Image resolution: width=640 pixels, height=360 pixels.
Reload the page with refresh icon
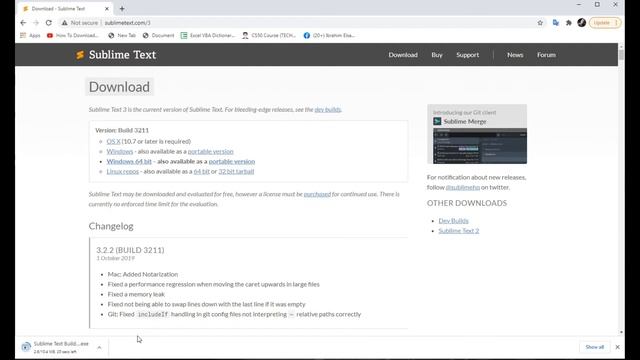coord(49,23)
